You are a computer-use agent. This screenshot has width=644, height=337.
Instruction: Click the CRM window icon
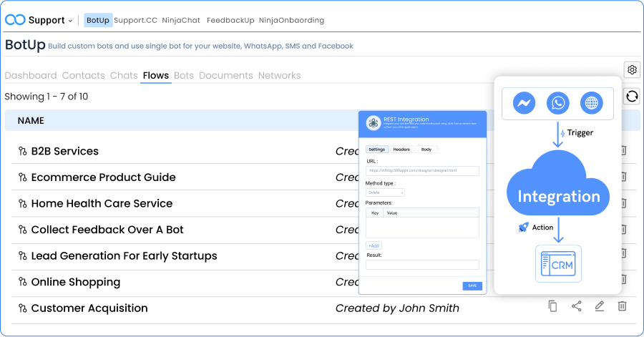click(x=558, y=263)
